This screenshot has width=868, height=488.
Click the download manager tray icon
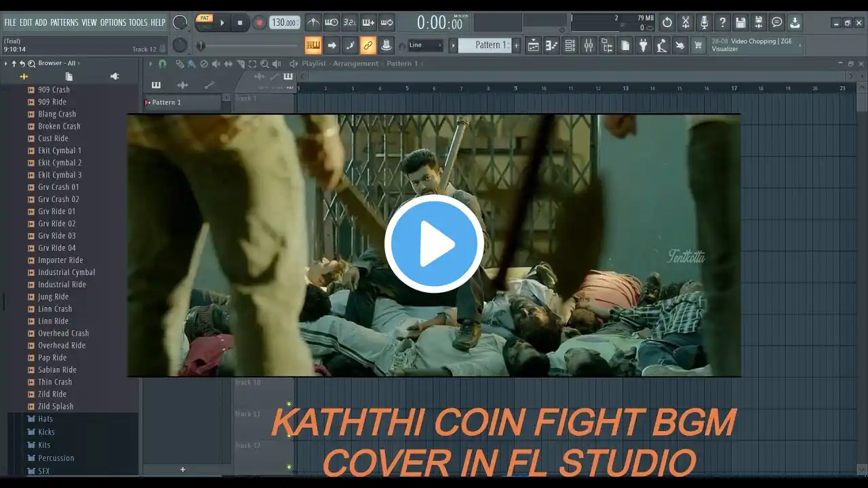[795, 22]
